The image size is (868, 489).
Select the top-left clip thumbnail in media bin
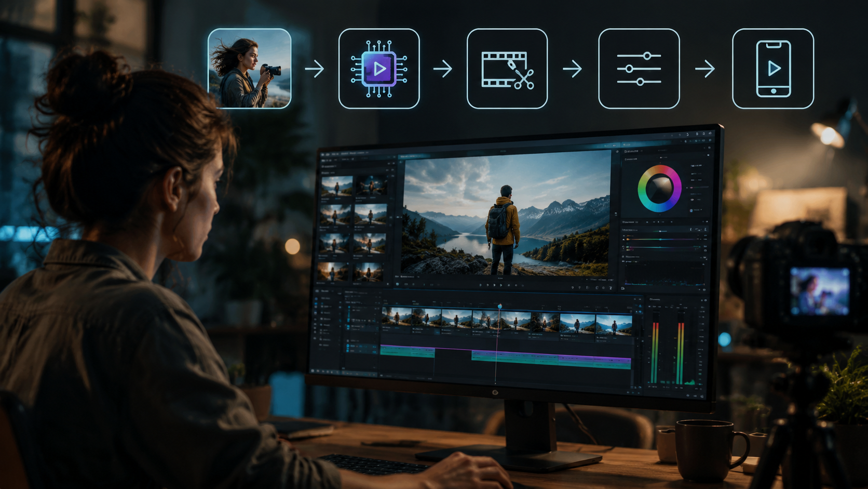[x=336, y=186]
